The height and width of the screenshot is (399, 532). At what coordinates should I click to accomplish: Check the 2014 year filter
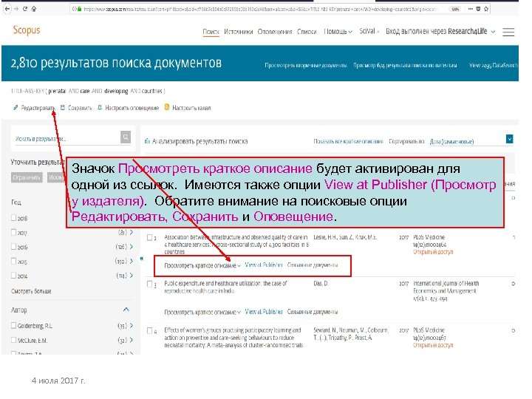[x=13, y=276]
